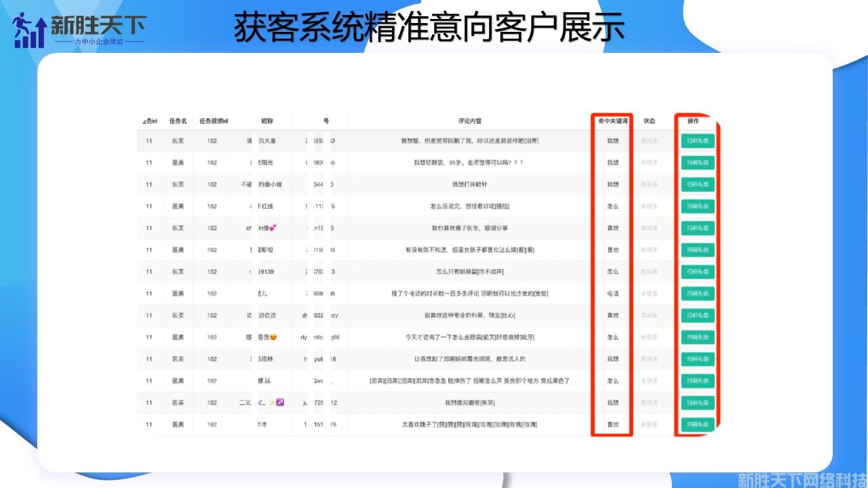
Task: Select comment text 我想整，但是贫穷限制了我
Action: click(x=469, y=141)
